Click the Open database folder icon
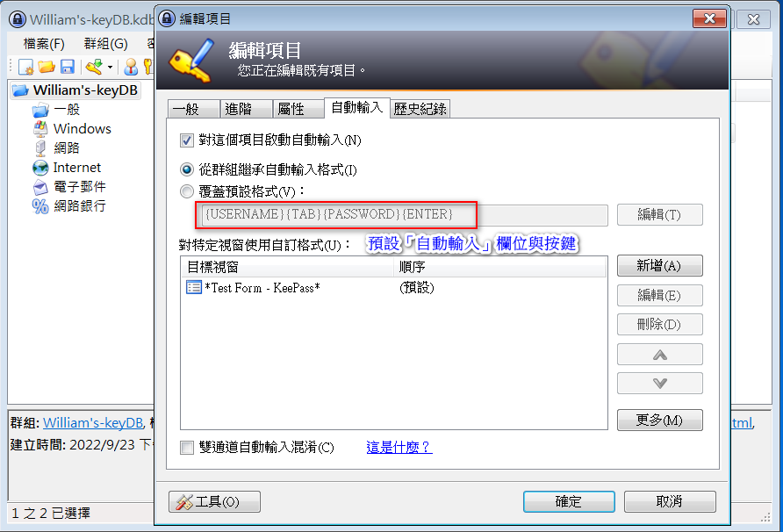Screen dimensions: 783x532 tap(47, 67)
